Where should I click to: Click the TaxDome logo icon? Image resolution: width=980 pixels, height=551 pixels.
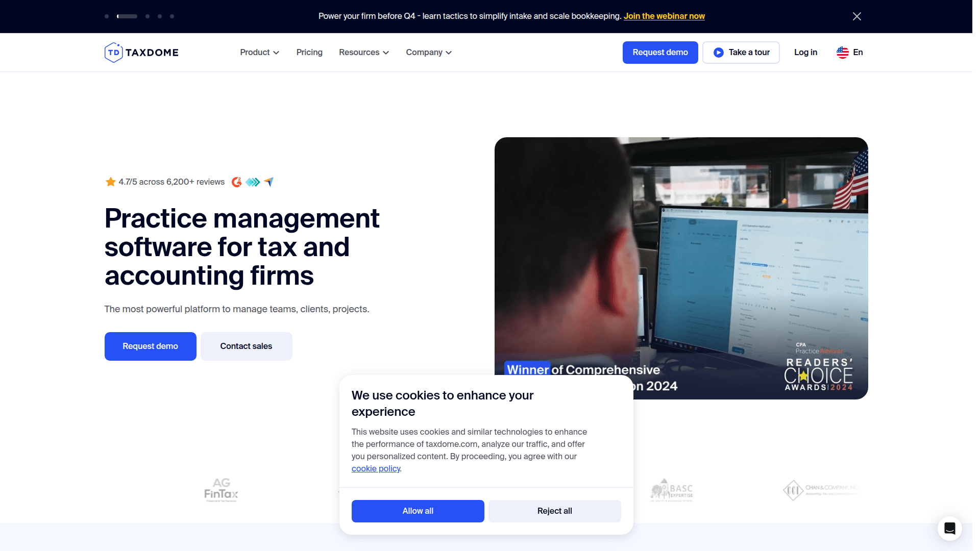coord(113,53)
